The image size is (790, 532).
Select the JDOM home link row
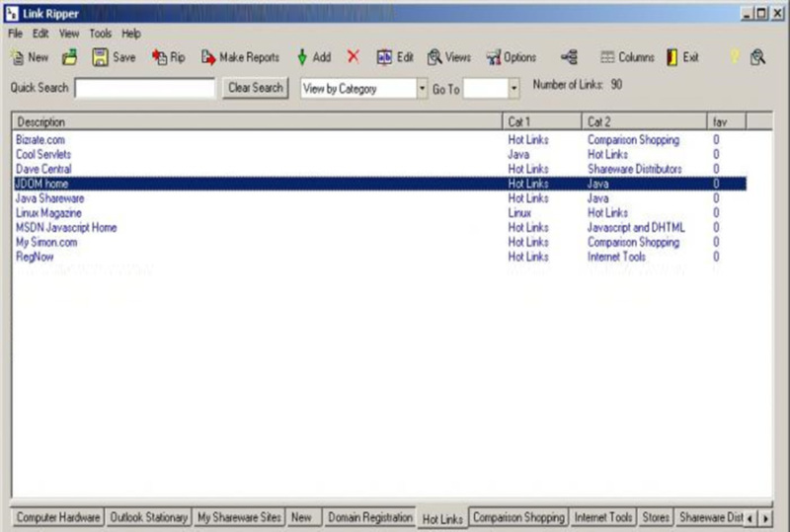pyautogui.click(x=380, y=184)
